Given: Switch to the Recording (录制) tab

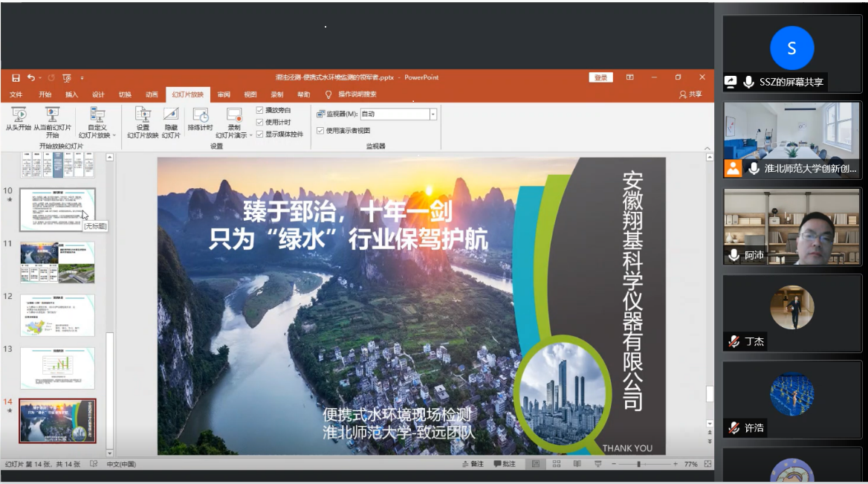Looking at the screenshot, I should (x=276, y=94).
